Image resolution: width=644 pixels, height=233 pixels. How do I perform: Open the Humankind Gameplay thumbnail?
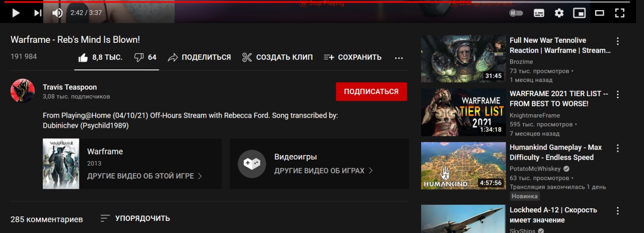point(463,166)
